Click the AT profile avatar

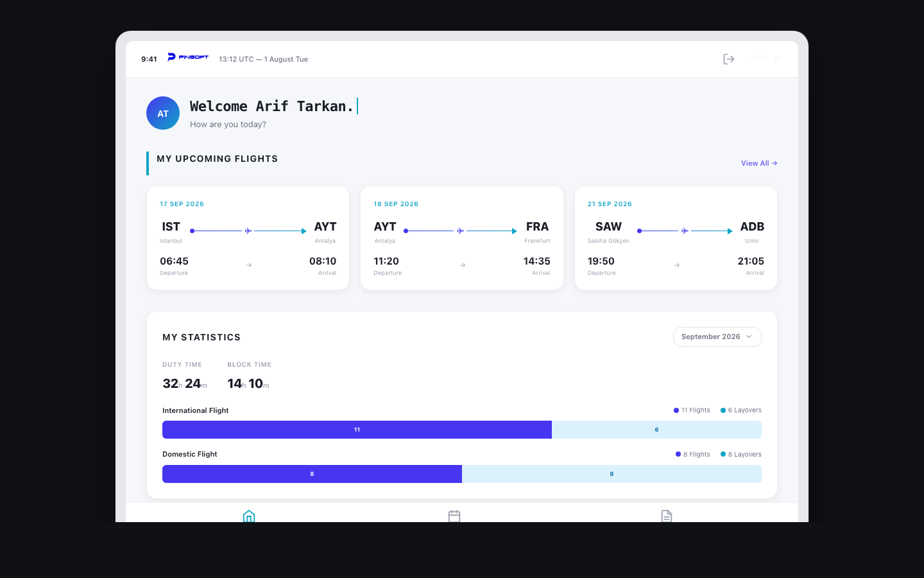click(163, 114)
